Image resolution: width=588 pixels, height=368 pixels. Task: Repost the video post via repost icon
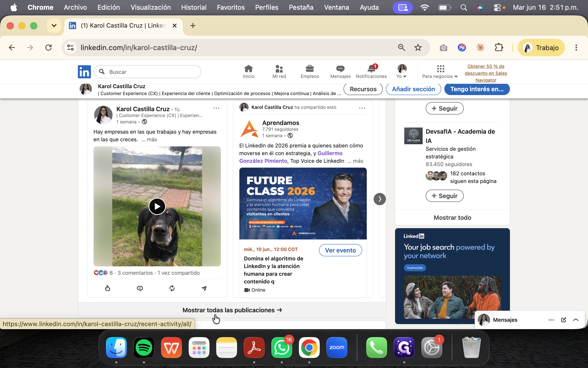(172, 288)
